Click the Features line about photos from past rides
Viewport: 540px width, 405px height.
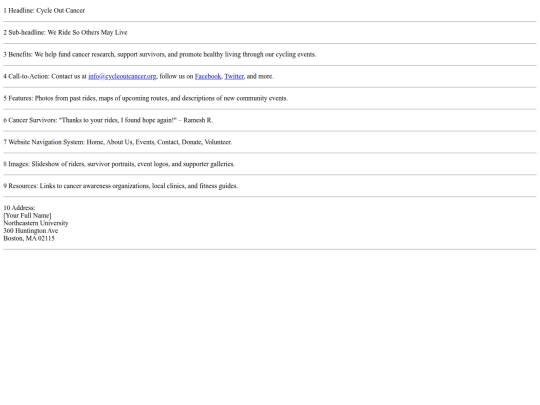146,98
